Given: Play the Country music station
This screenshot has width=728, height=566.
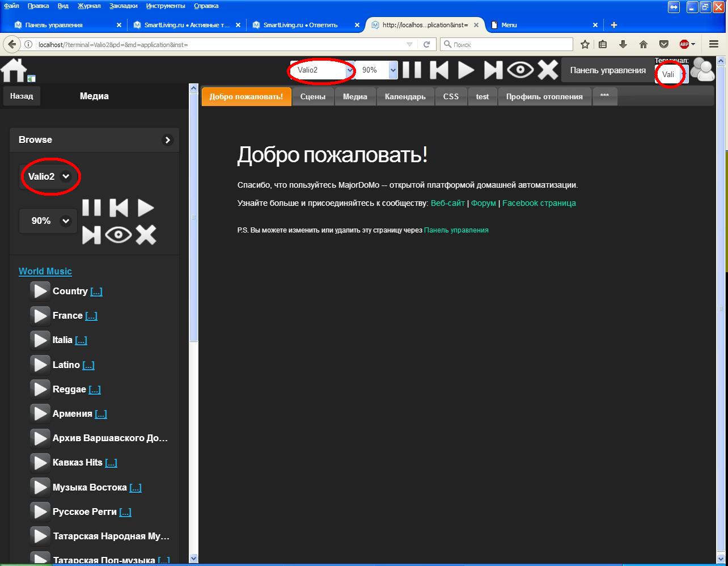Looking at the screenshot, I should pyautogui.click(x=40, y=291).
